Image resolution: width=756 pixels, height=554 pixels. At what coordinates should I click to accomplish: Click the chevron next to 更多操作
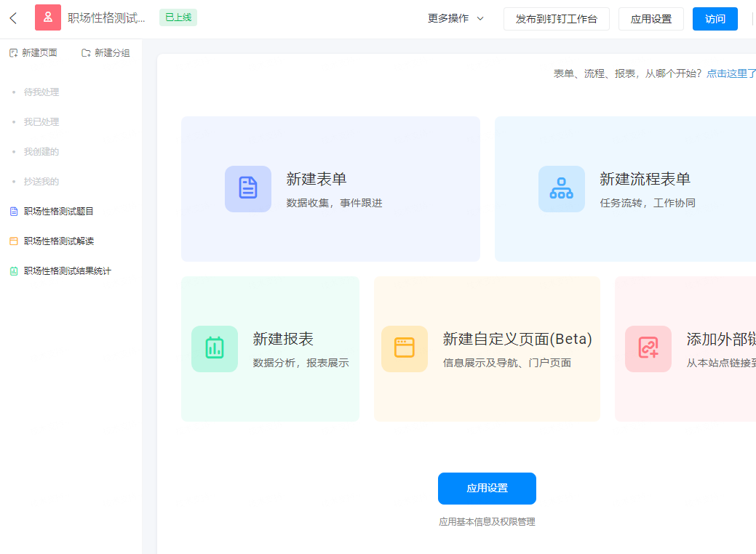point(480,19)
